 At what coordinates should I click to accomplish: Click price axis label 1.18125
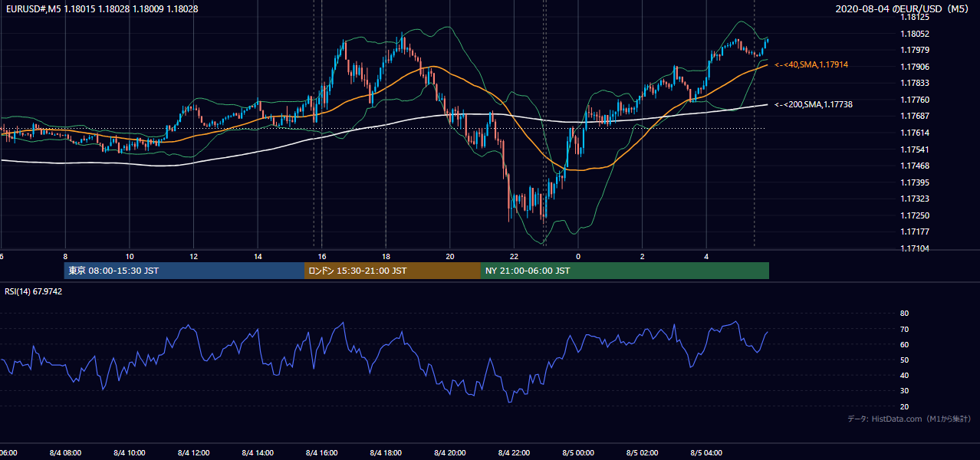(x=916, y=17)
